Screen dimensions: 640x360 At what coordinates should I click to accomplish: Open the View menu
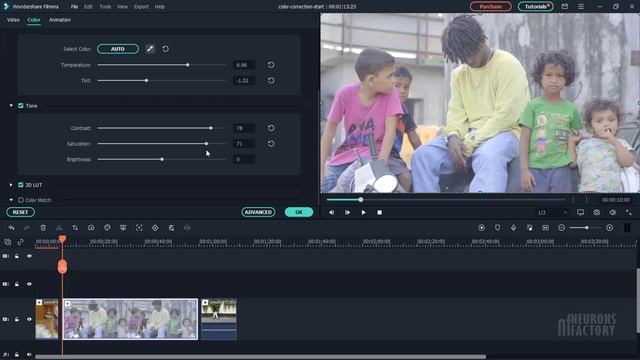click(122, 7)
